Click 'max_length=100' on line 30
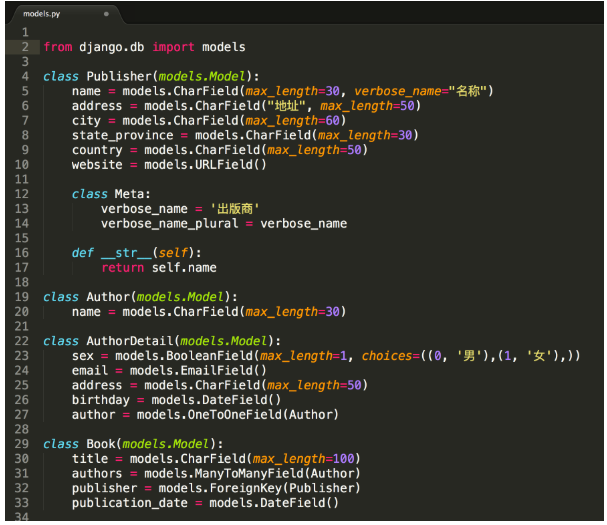607x525 pixels. tap(304, 459)
